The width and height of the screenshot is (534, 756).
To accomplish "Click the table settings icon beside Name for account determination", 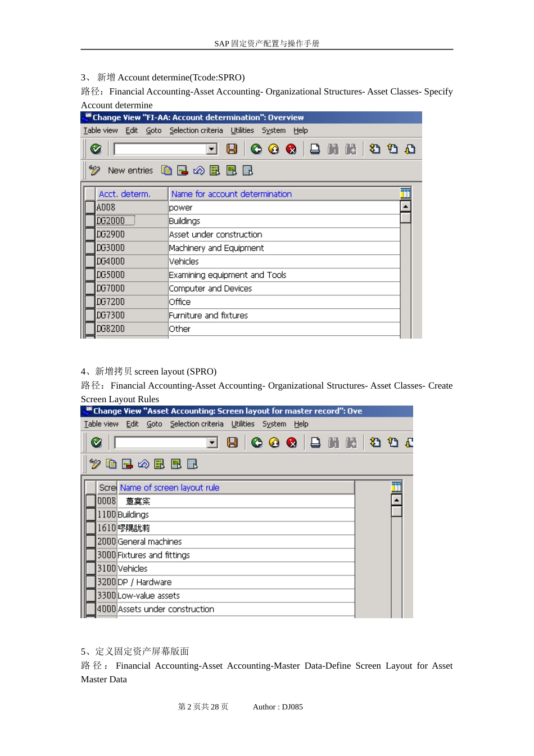I will (405, 193).
